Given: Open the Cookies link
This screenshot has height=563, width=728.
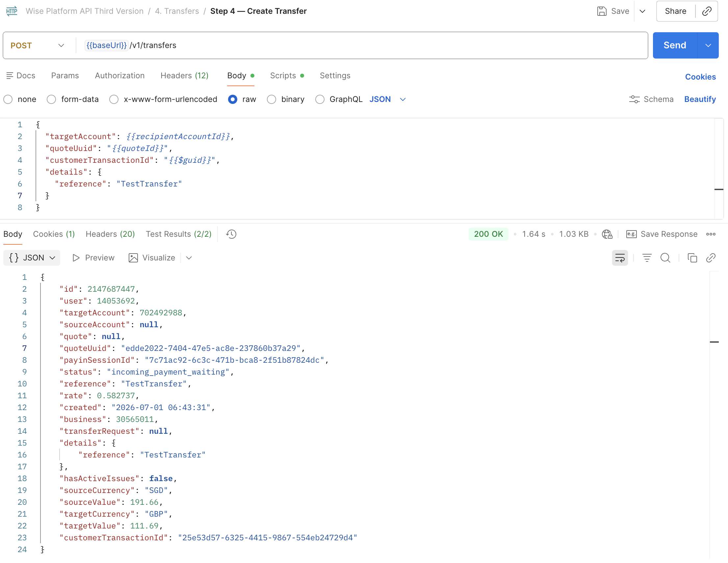Looking at the screenshot, I should (700, 77).
